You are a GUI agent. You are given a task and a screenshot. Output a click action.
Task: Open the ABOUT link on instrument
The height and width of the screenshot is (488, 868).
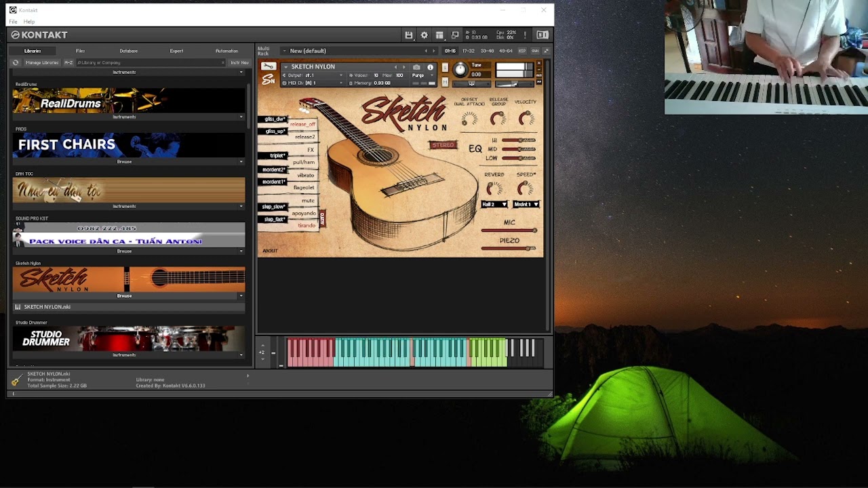[270, 251]
